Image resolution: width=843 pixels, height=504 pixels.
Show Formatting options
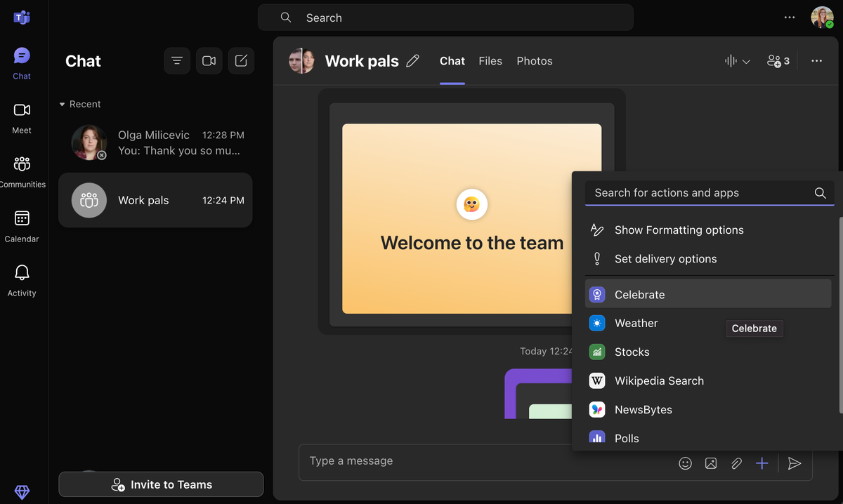coord(708,230)
